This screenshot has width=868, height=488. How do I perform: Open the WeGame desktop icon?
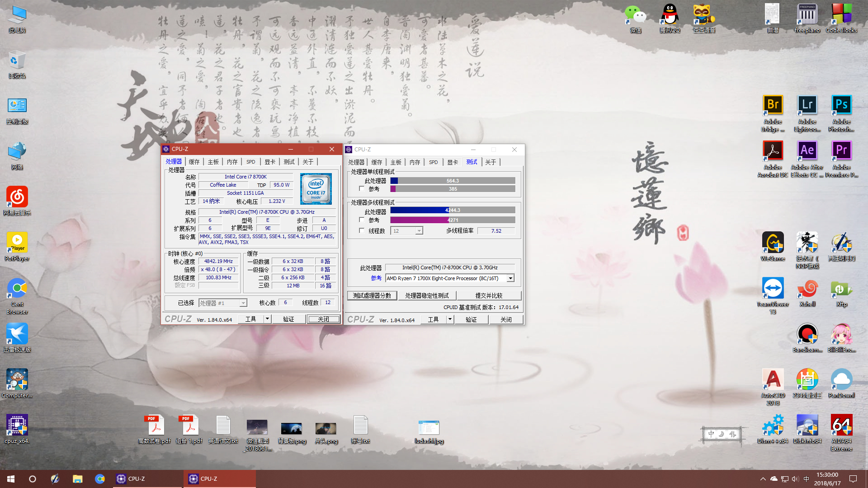click(x=773, y=247)
